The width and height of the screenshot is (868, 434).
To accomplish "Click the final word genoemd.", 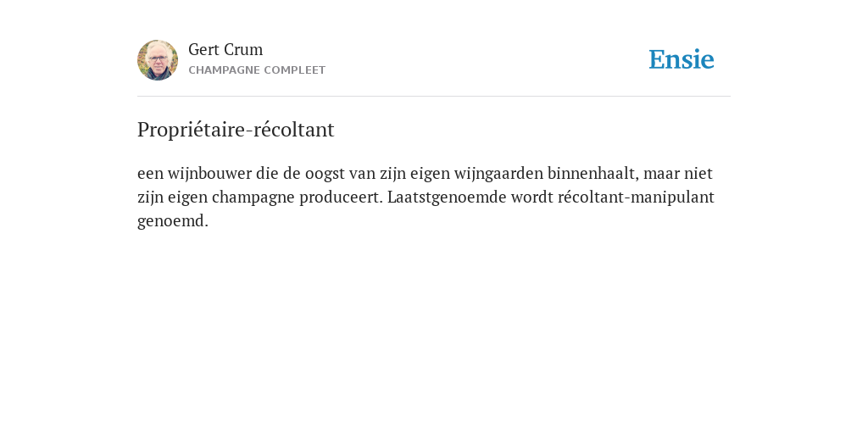I will point(173,221).
